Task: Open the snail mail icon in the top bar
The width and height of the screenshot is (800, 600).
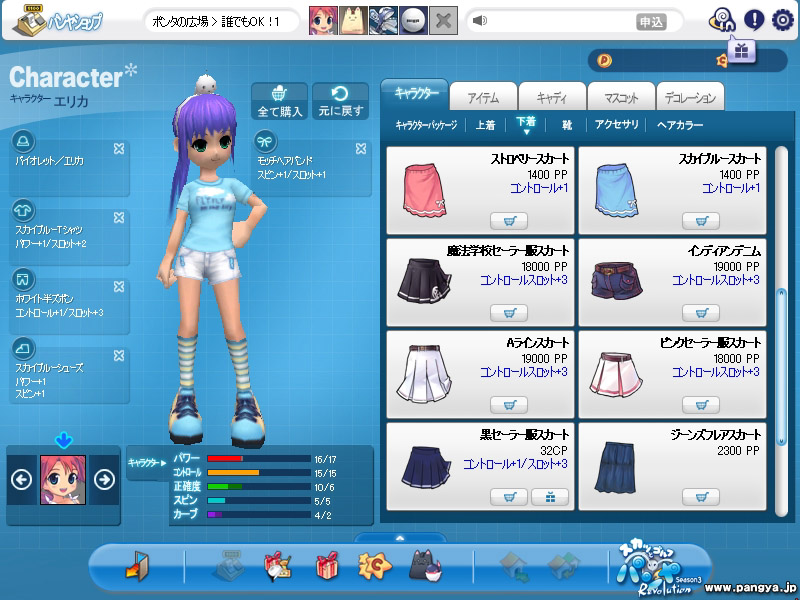Action: [721, 20]
